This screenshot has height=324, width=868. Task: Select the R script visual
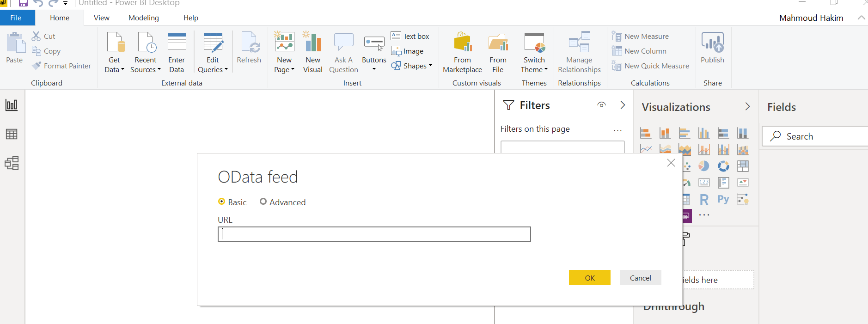point(704,200)
